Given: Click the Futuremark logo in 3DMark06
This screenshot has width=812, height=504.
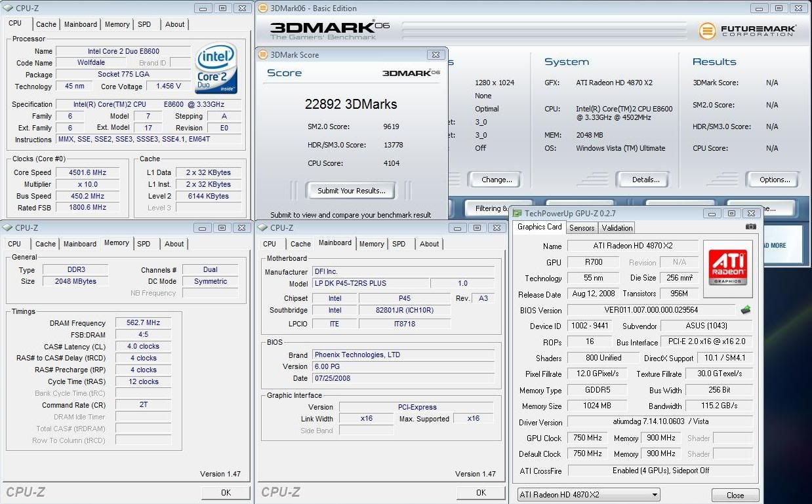Looking at the screenshot, I should tap(747, 30).
